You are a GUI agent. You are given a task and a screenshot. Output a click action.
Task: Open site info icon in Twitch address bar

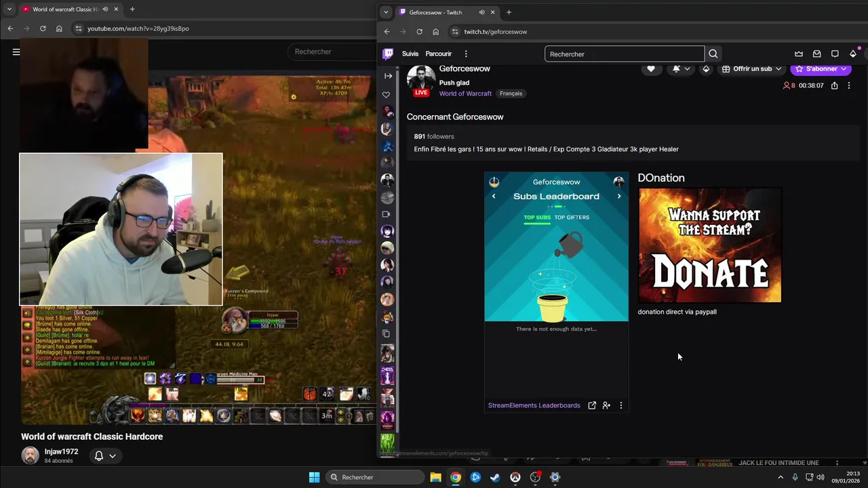(x=455, y=32)
